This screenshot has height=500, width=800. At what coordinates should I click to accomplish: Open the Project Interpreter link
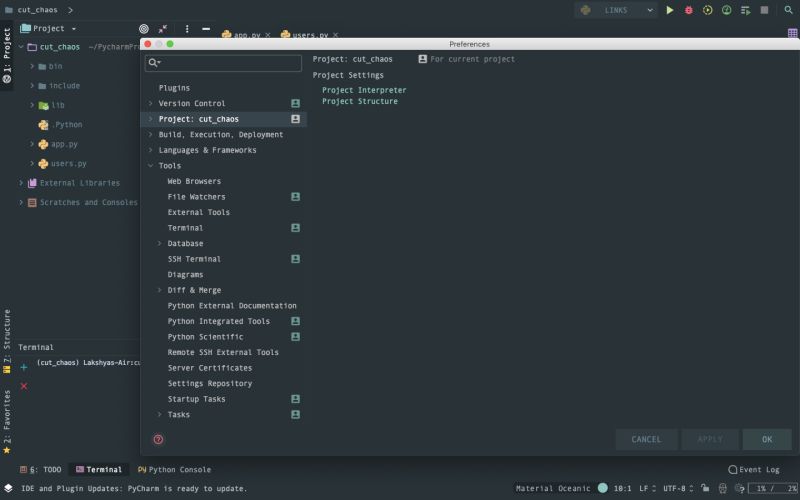pyautogui.click(x=364, y=90)
